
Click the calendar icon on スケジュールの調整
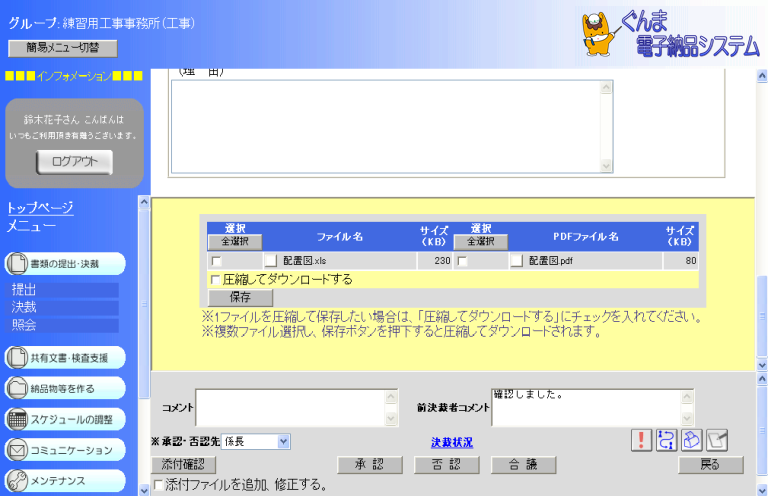[17, 419]
